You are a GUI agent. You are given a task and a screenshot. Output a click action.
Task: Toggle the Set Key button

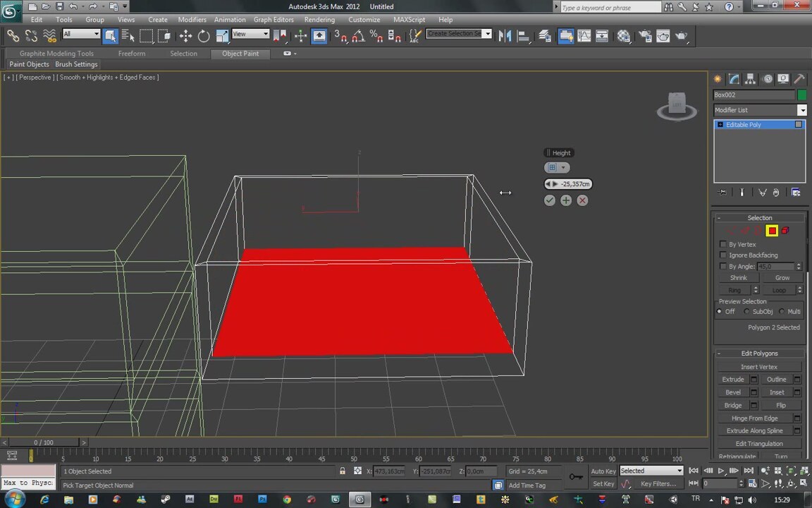click(603, 483)
